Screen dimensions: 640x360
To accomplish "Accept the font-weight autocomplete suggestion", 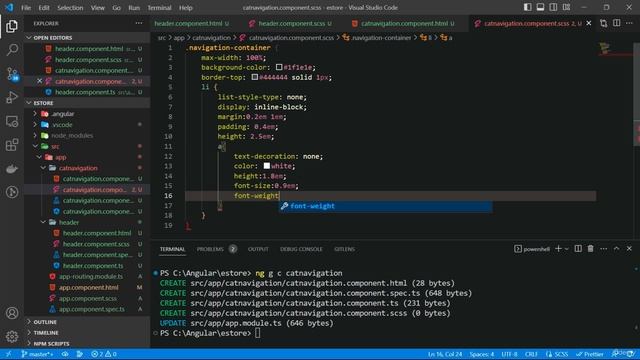I will coord(386,206).
